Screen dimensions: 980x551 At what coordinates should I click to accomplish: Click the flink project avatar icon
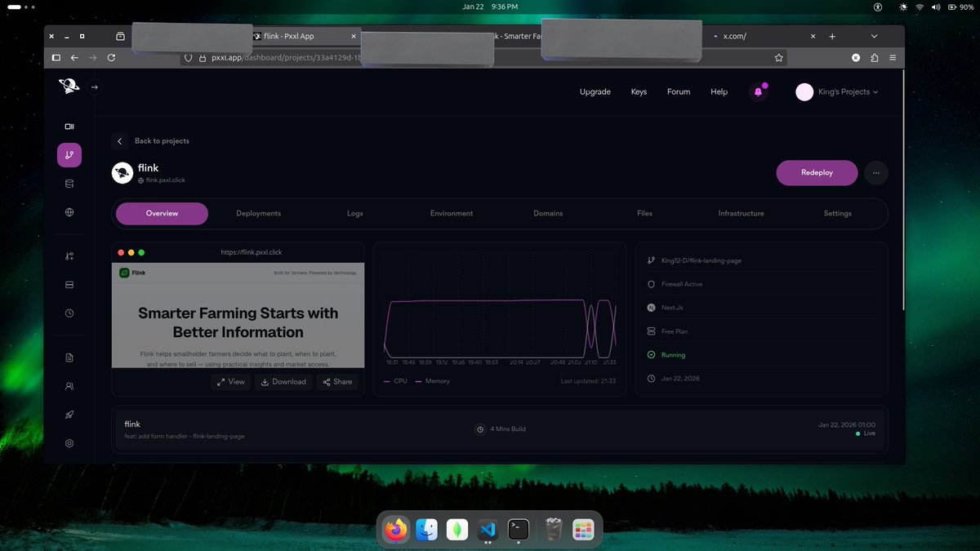[x=122, y=173]
